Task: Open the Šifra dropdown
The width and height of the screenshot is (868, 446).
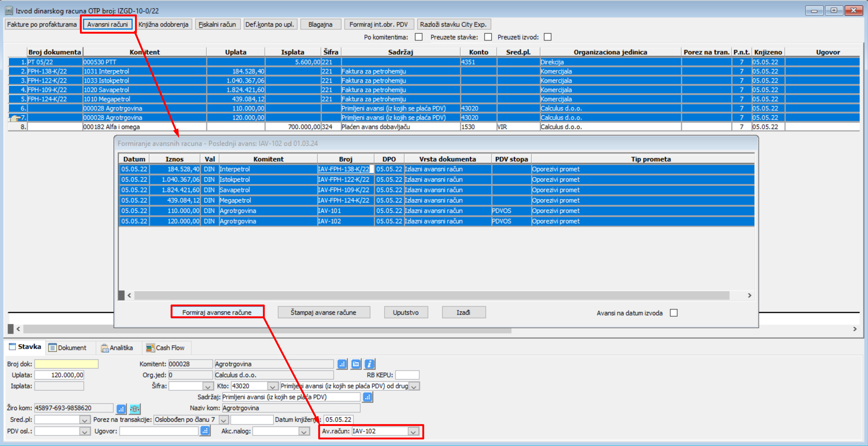Action: point(208,386)
